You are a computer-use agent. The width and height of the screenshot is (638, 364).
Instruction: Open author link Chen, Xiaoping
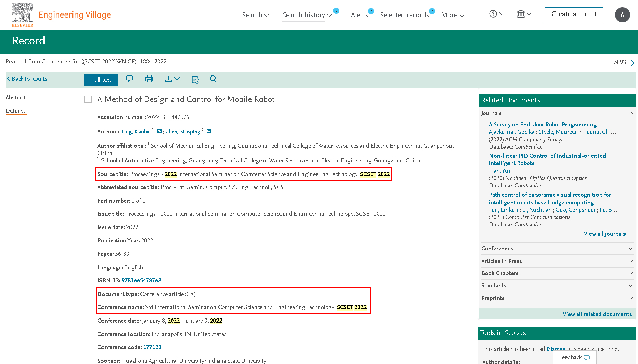(182, 132)
